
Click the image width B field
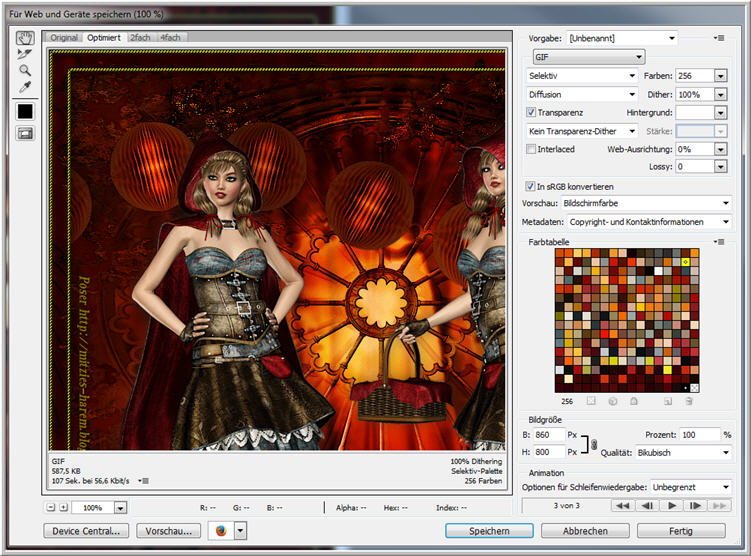click(549, 435)
